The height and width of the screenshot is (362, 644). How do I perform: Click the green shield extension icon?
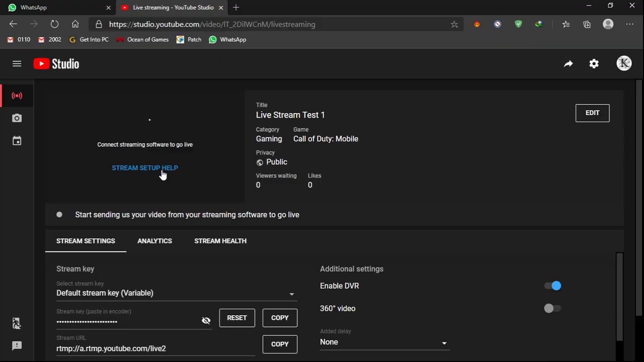(518, 24)
